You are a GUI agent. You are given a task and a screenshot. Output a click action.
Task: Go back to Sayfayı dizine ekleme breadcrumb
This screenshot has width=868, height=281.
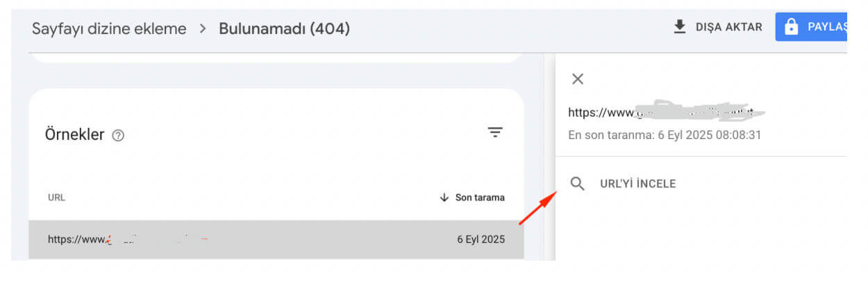click(x=109, y=29)
